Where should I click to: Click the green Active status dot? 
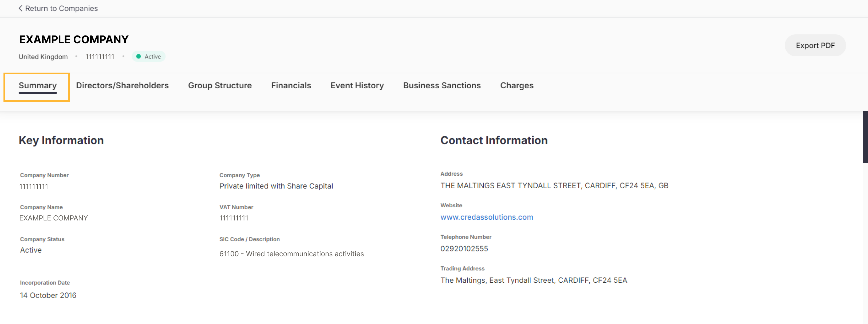point(139,57)
